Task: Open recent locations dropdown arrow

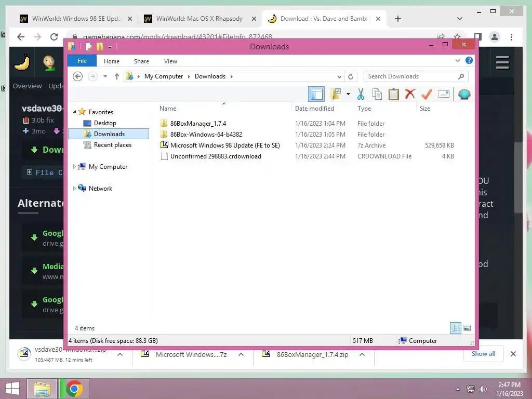Action: tap(105, 76)
